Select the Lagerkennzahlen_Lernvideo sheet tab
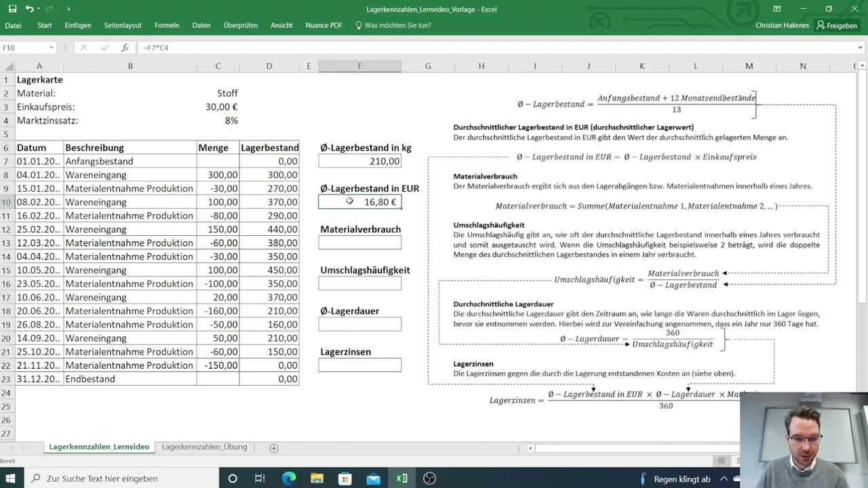This screenshot has width=868, height=488. (99, 447)
